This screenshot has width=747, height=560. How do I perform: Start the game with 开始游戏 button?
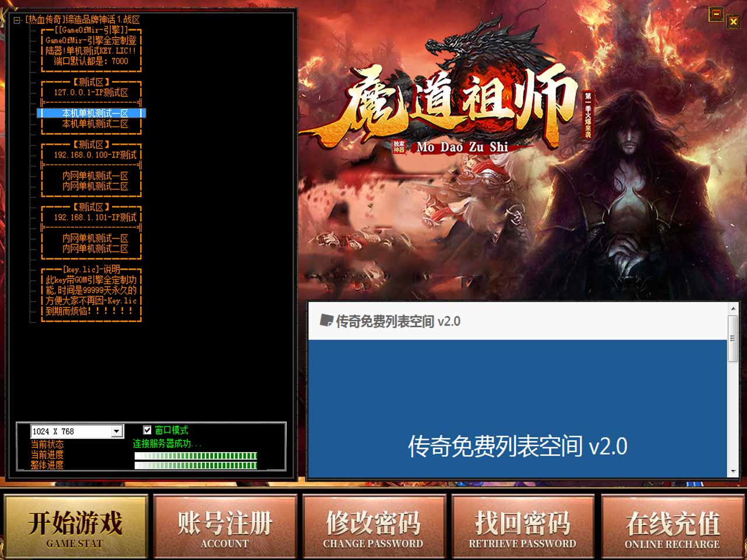click(75, 528)
